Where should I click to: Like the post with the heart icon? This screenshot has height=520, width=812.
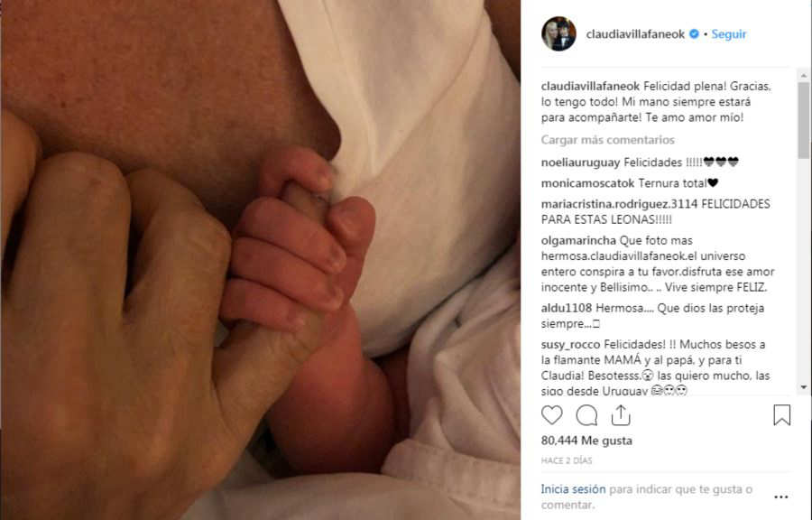[x=551, y=415]
